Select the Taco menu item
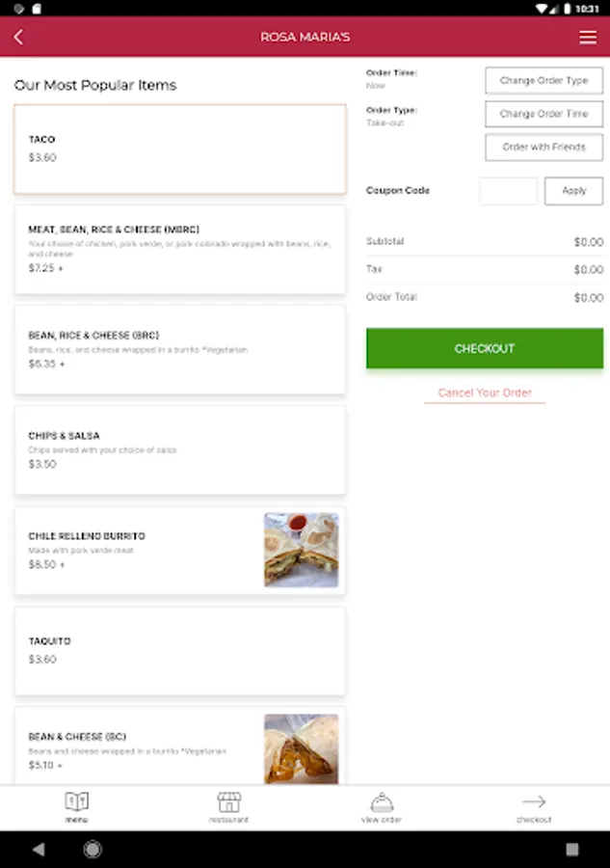 point(180,149)
